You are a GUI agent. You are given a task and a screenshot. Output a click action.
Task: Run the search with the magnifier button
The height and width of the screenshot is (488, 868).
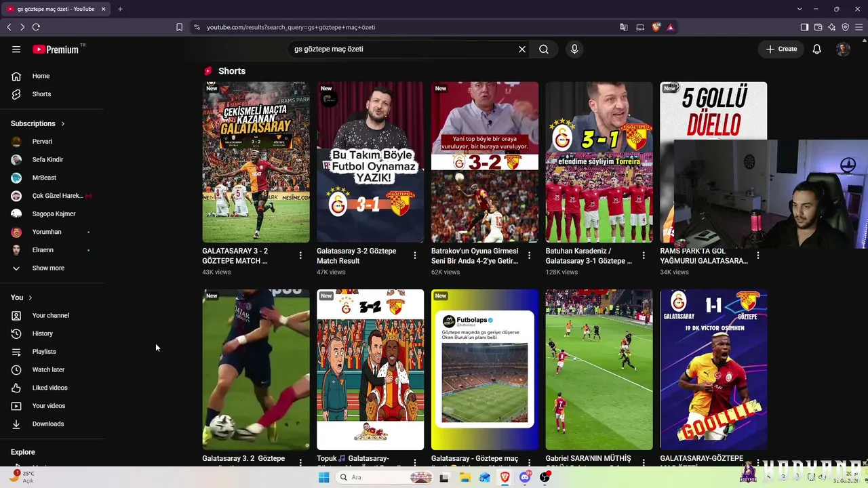click(x=544, y=49)
